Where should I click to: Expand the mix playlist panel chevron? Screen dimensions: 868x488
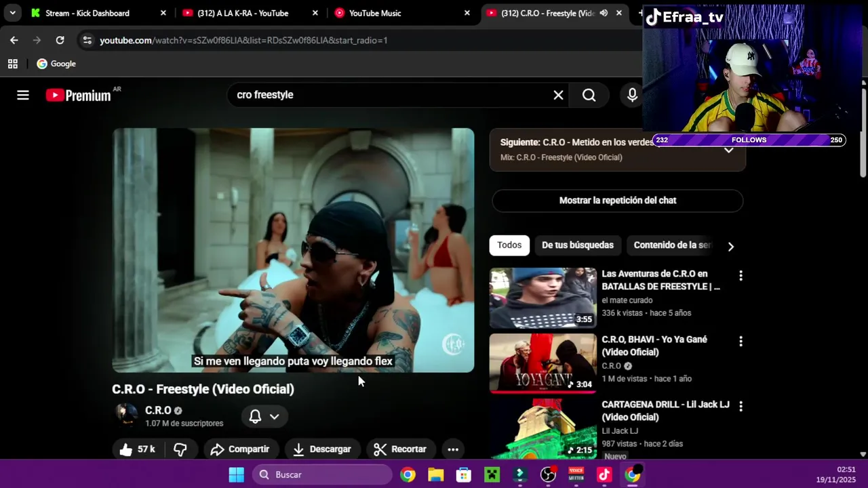click(729, 150)
